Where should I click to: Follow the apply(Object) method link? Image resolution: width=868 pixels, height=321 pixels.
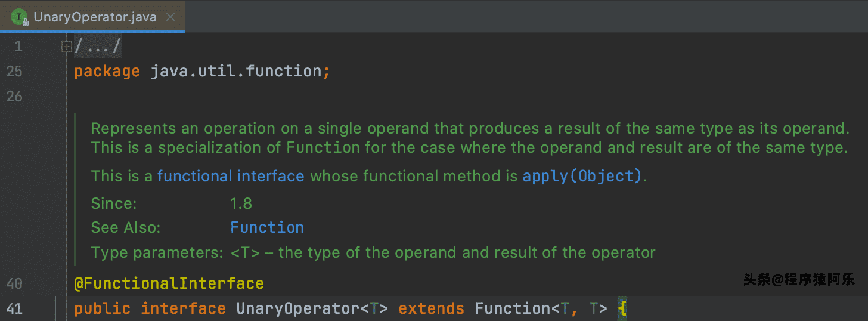[582, 176]
